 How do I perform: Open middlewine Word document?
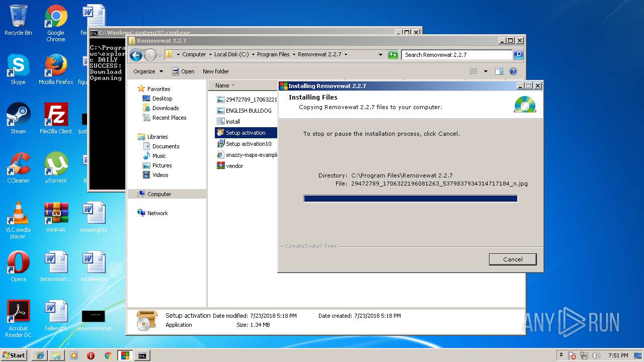coord(94,266)
